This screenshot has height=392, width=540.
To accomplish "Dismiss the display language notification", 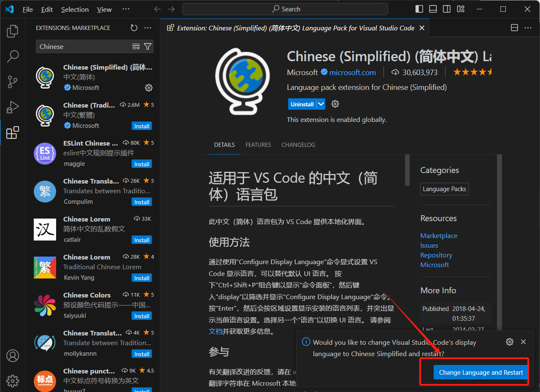I will click(x=524, y=342).
